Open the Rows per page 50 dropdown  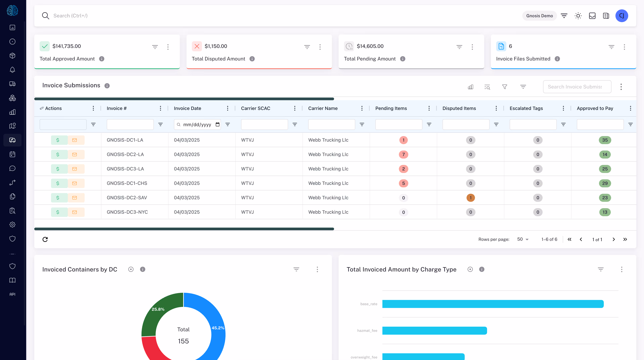tap(523, 239)
